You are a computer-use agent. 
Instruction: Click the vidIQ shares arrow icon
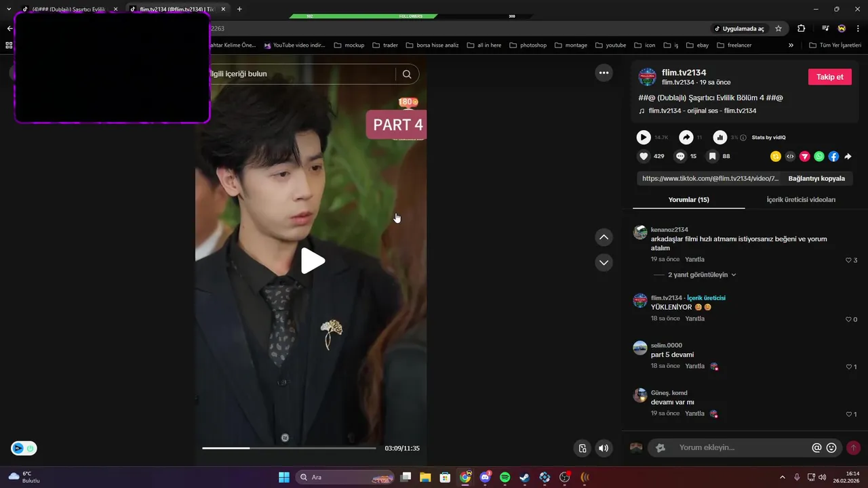[x=686, y=138]
